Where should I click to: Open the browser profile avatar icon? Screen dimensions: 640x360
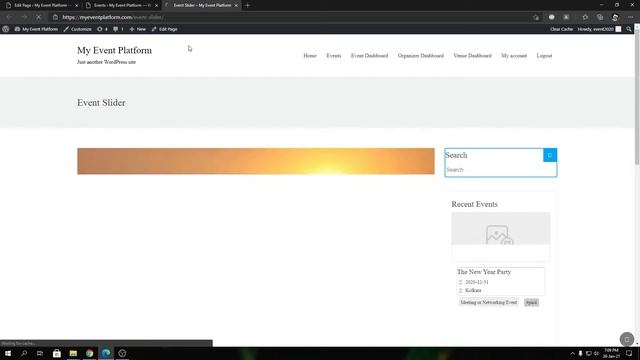pos(615,17)
